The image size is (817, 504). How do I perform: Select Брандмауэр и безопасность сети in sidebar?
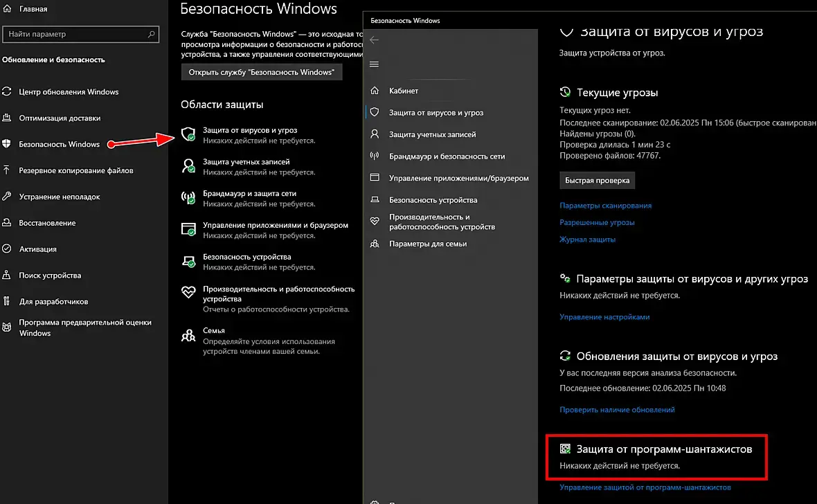[447, 156]
